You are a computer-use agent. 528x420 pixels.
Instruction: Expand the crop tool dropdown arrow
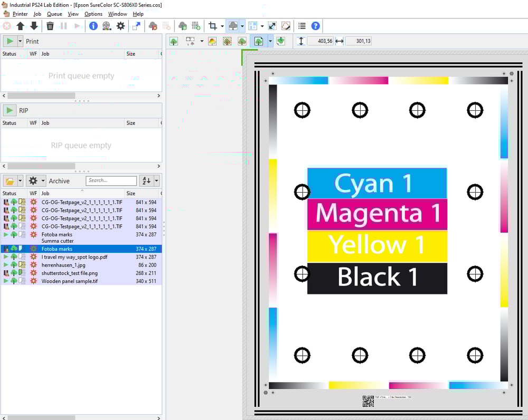222,26
